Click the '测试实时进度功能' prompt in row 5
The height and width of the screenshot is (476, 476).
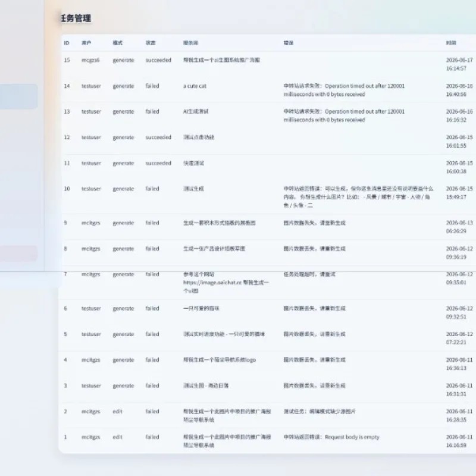pyautogui.click(x=224, y=334)
